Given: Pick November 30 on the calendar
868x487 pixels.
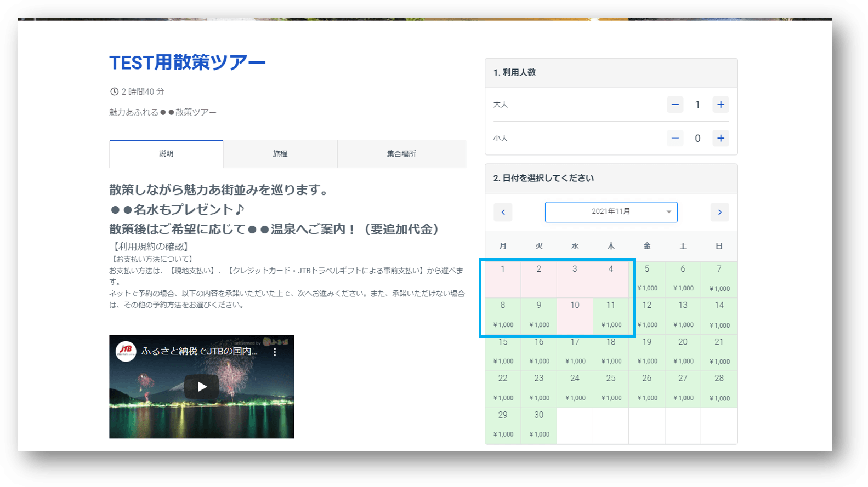Looking at the screenshot, I should (x=538, y=424).
